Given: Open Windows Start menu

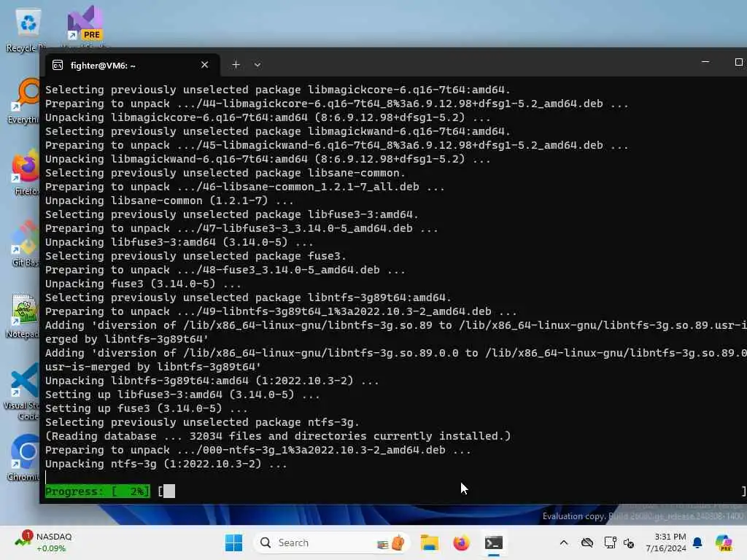Looking at the screenshot, I should [233, 542].
